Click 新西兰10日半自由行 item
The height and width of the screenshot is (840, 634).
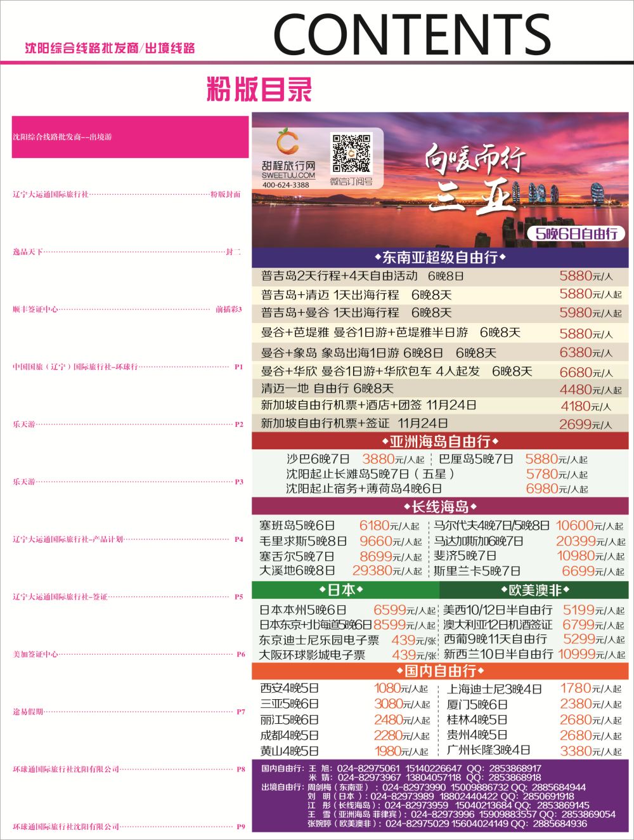point(534,654)
